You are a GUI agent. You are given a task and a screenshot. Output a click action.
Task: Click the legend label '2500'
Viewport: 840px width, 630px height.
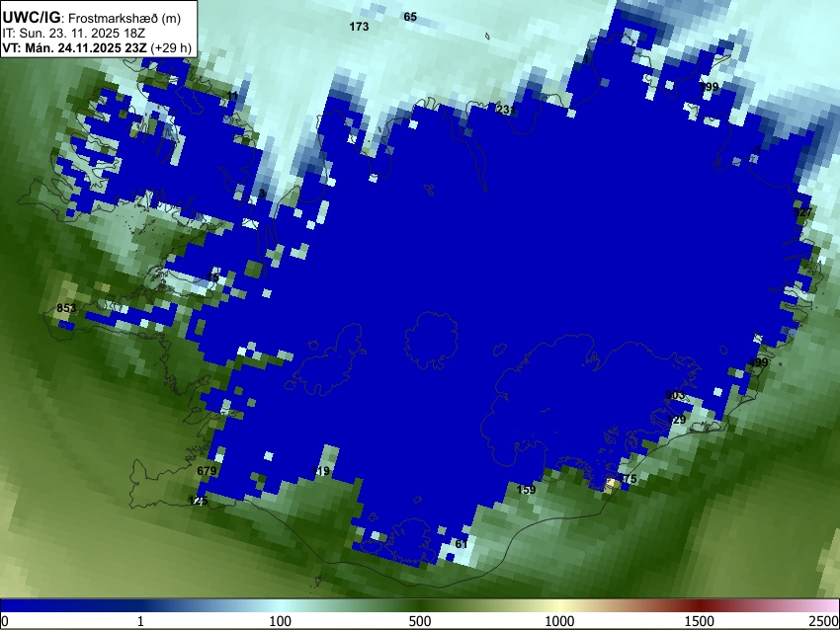click(824, 621)
